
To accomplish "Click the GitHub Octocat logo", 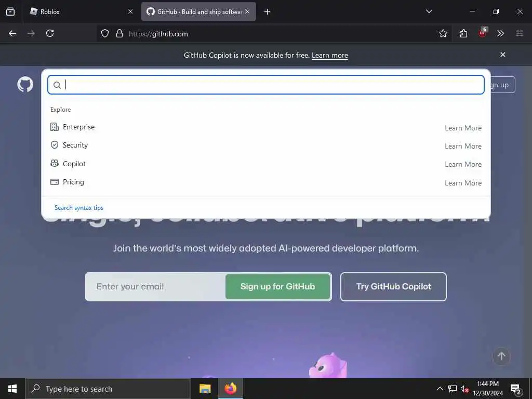I will pos(25,85).
